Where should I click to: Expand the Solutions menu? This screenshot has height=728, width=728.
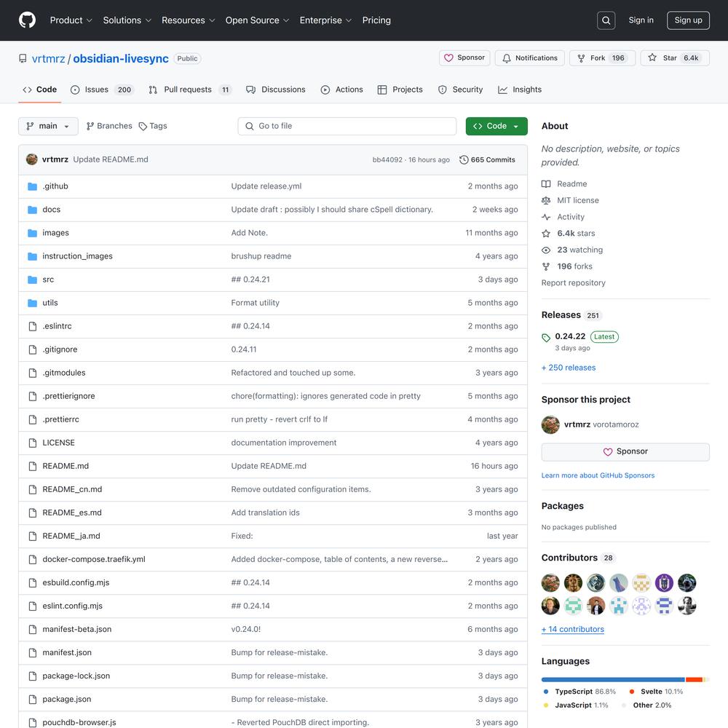[127, 20]
